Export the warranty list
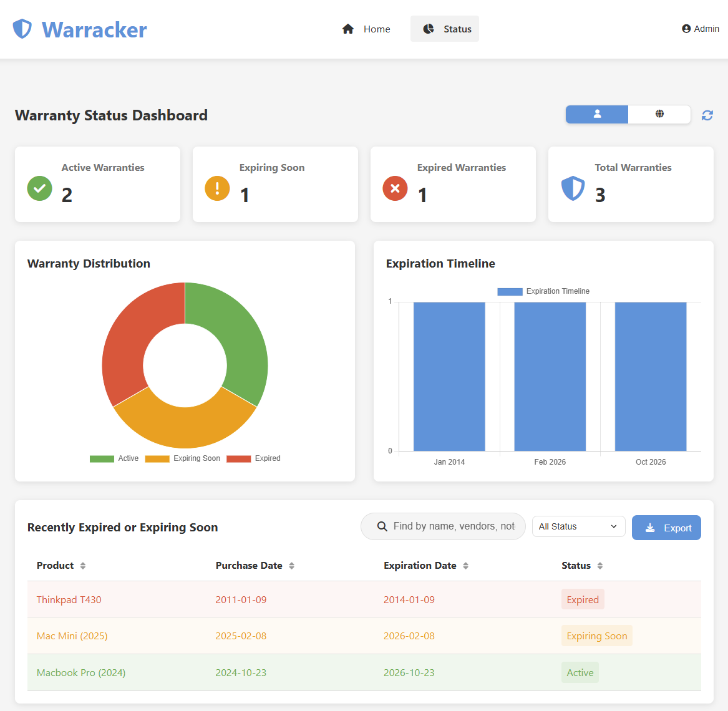The width and height of the screenshot is (728, 711). click(x=666, y=528)
